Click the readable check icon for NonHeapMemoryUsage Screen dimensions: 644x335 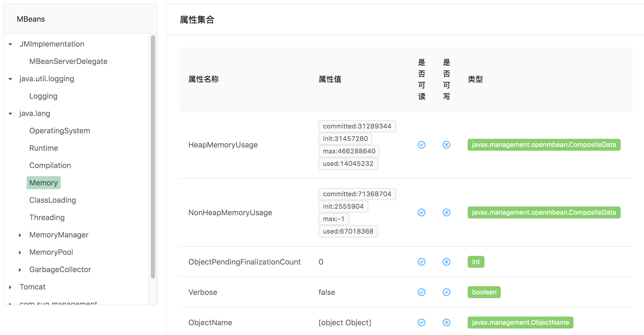tap(421, 212)
